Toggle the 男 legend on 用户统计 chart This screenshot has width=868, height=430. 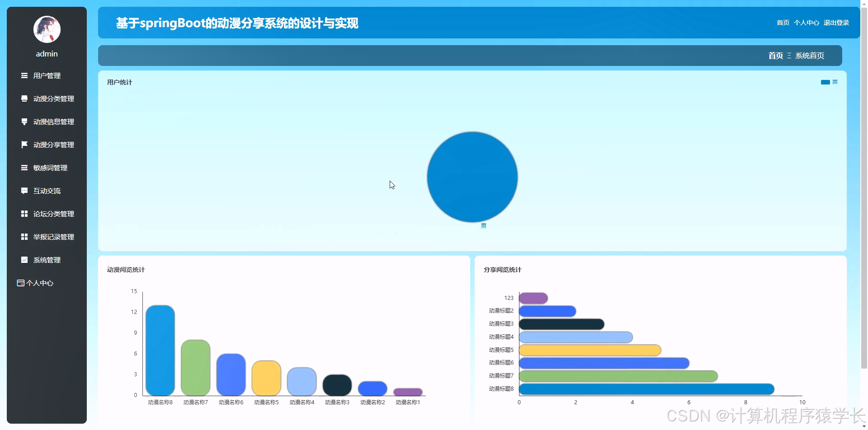point(830,82)
